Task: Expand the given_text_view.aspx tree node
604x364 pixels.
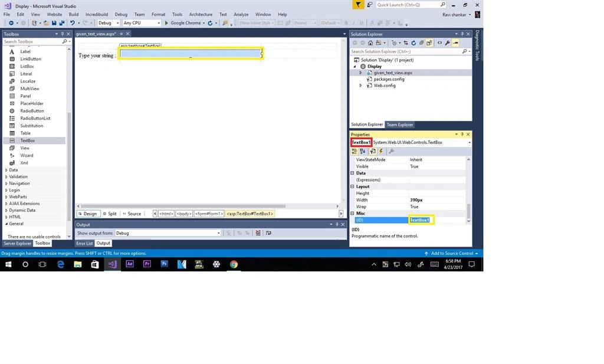Action: pyautogui.click(x=361, y=73)
